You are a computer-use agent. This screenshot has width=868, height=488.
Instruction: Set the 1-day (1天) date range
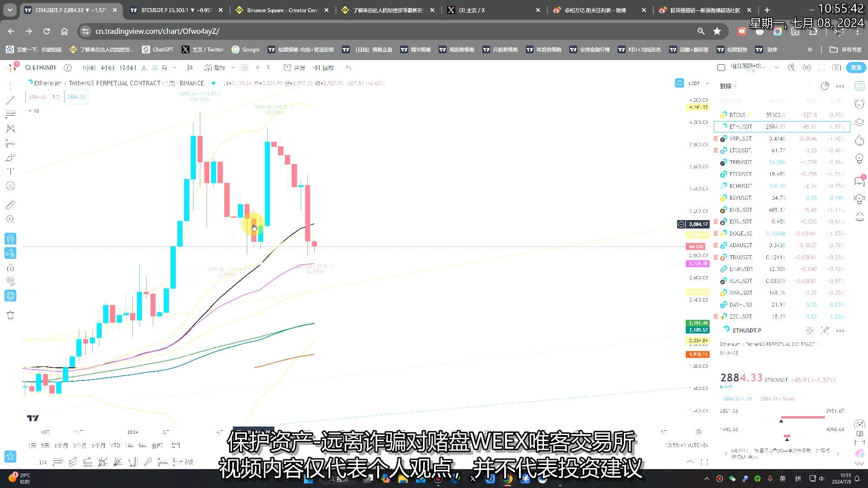[x=32, y=446]
